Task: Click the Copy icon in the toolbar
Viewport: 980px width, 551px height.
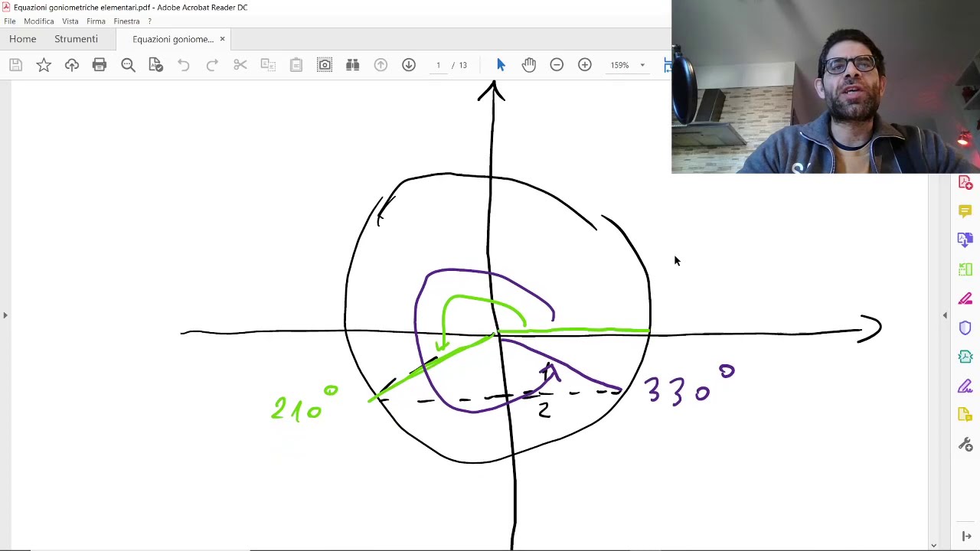Action: (x=268, y=65)
